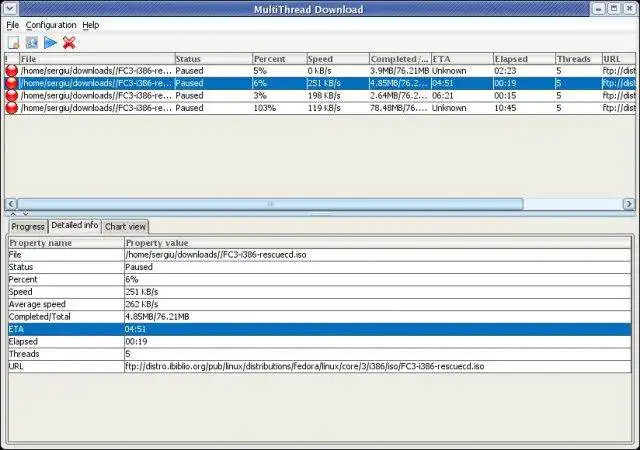Select the File property row in details

click(x=320, y=255)
